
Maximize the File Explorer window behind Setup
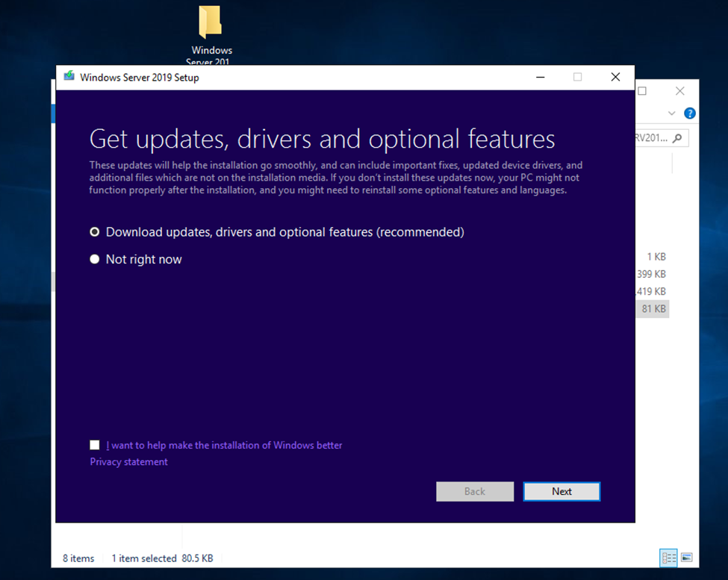tap(641, 91)
